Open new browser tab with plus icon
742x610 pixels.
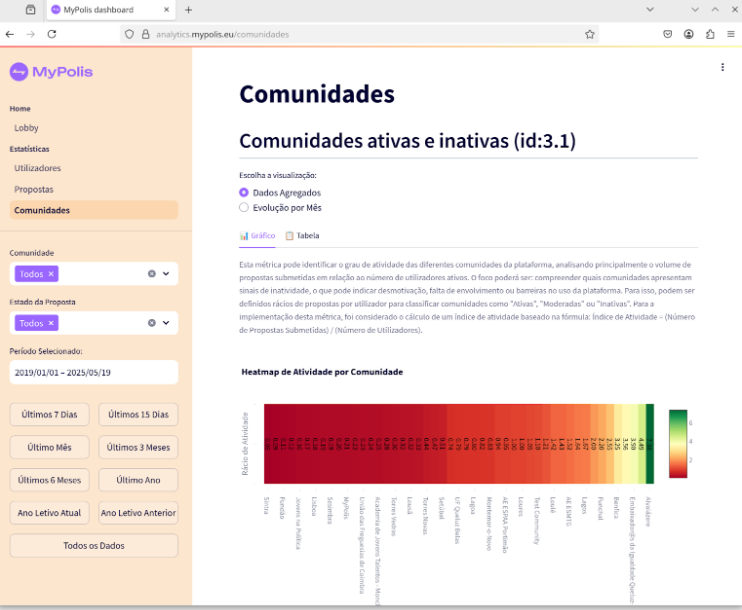click(x=187, y=9)
